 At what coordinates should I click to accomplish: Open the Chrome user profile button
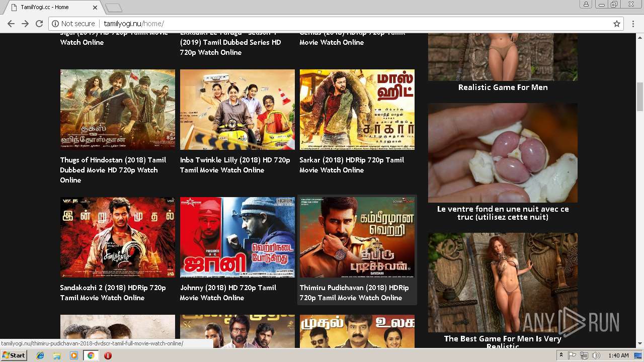click(x=586, y=4)
